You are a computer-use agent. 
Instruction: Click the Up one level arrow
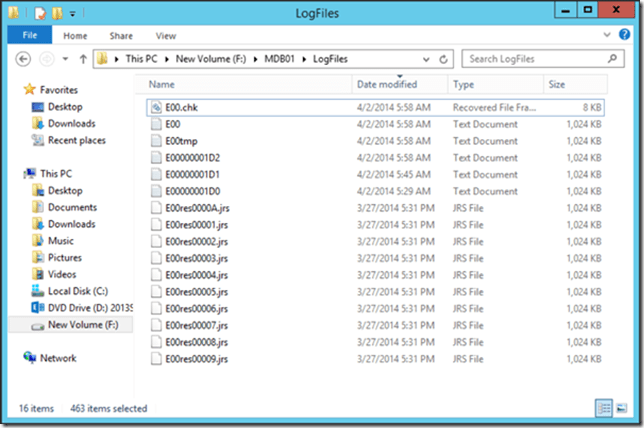coord(81,59)
